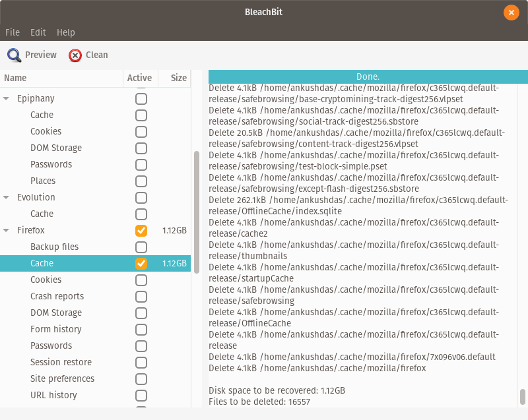
Task: Enable Firefox Crash reports checkbox
Action: 141,297
